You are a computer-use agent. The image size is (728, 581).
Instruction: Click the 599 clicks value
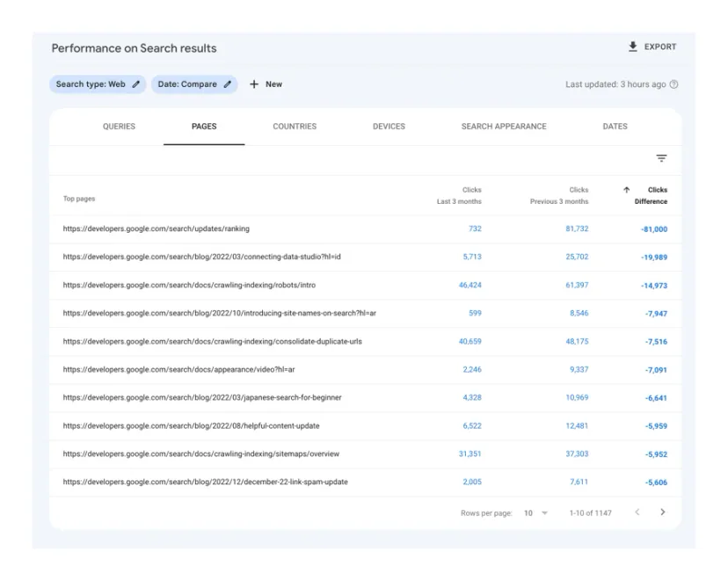pos(475,313)
